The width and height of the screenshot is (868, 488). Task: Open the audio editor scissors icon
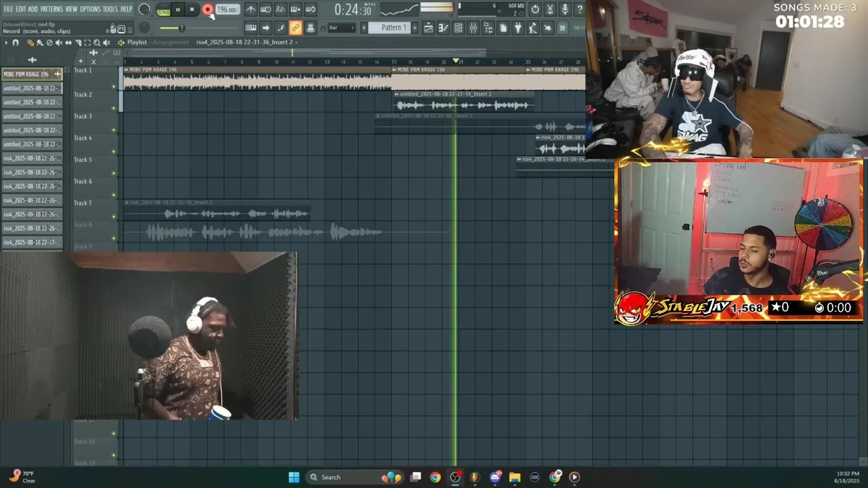pos(550,9)
